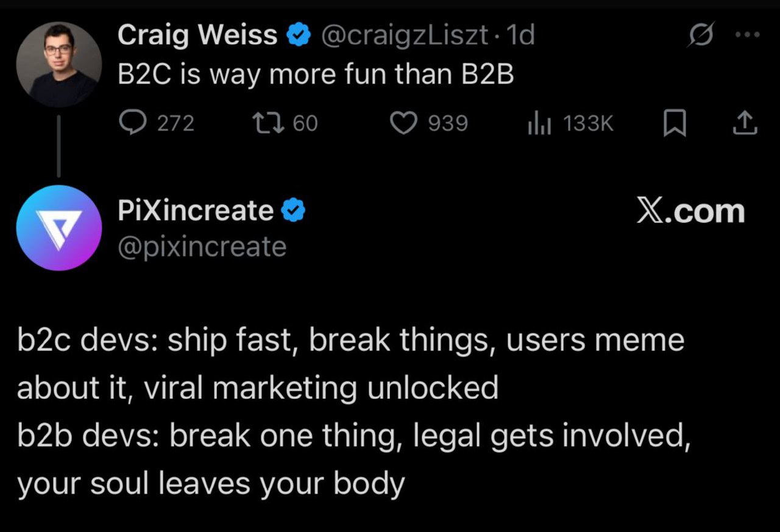Click the X.com watermark text
780x532 pixels.
point(691,211)
